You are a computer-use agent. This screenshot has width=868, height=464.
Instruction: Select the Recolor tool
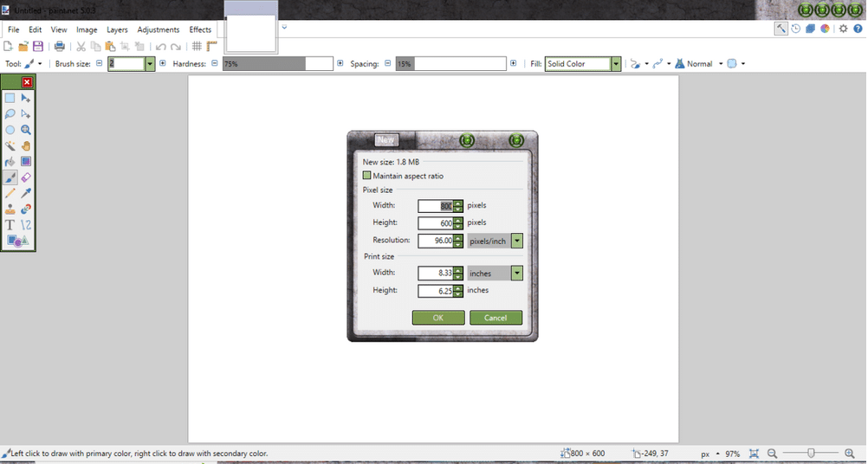(x=26, y=209)
